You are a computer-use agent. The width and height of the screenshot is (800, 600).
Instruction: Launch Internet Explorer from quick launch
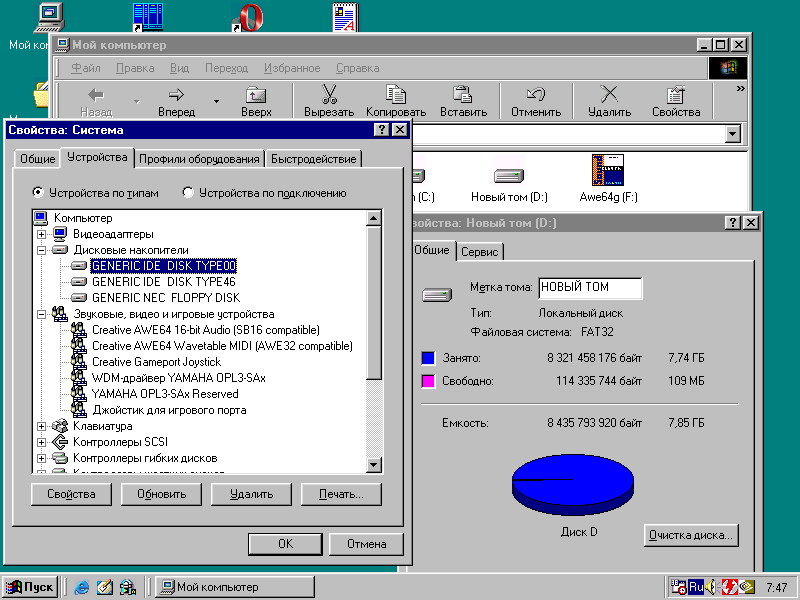[82, 587]
